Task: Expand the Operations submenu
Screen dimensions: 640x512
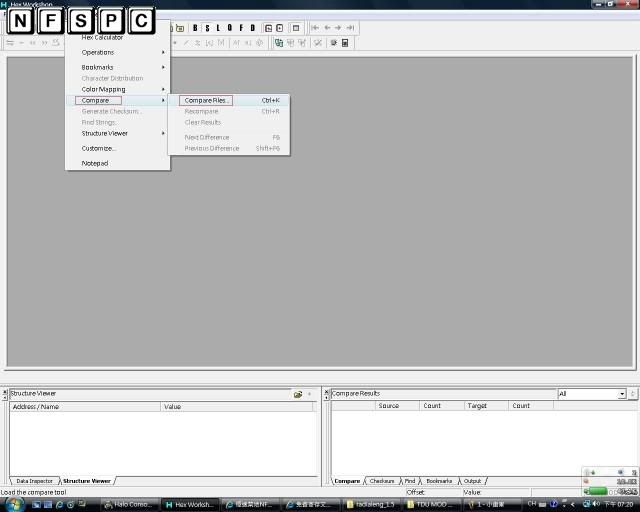Action: point(98,52)
